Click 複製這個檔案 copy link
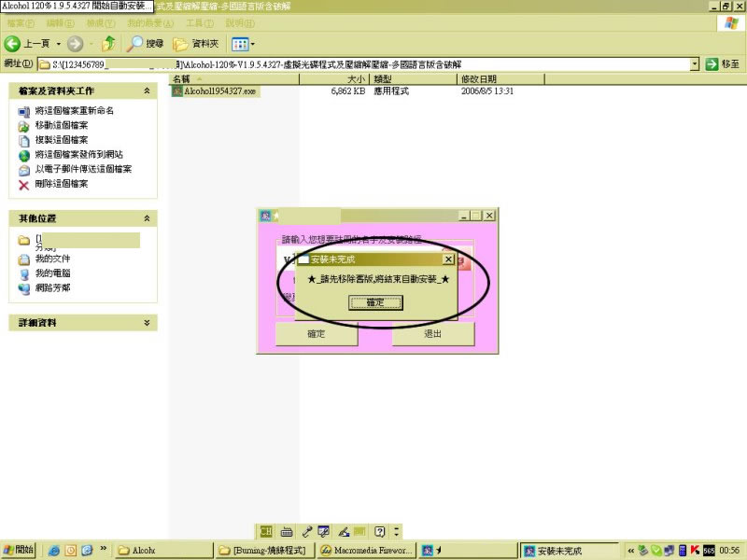The width and height of the screenshot is (747, 560). (x=62, y=139)
